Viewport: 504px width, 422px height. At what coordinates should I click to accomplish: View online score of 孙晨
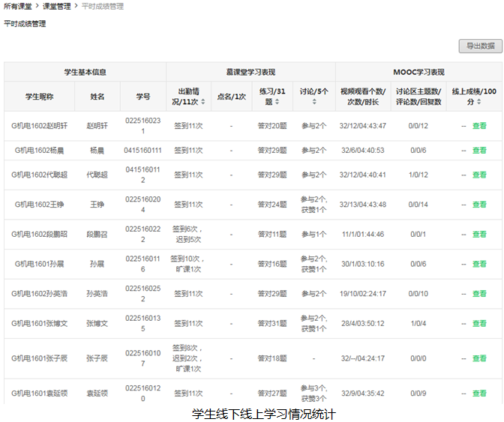click(x=479, y=264)
